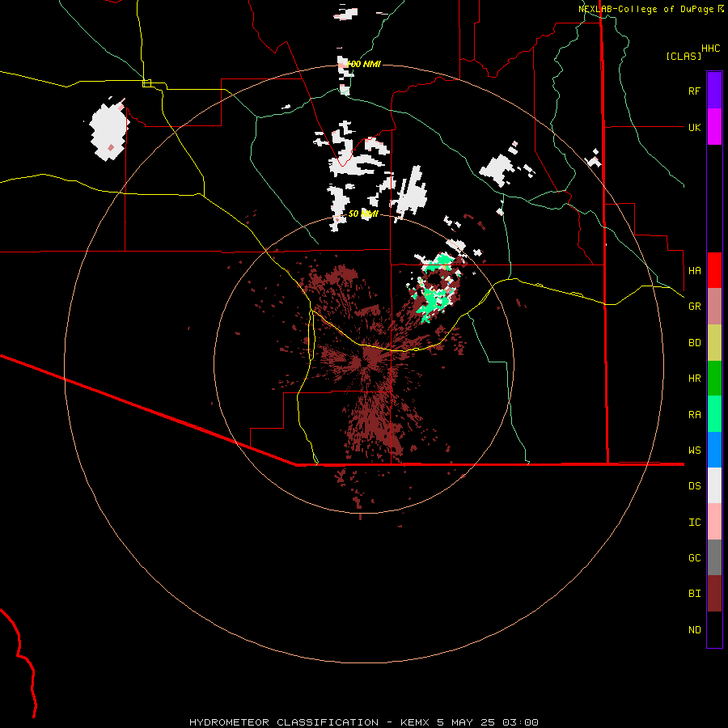Click the IC legend label

tap(694, 522)
